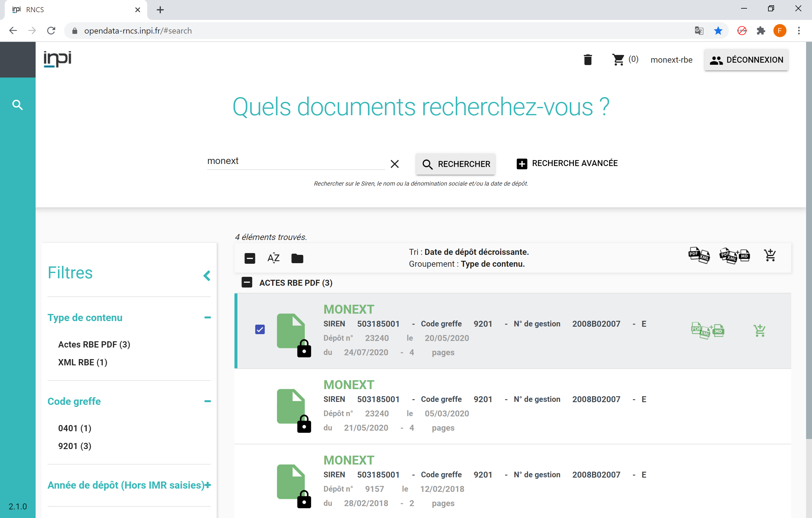The width and height of the screenshot is (812, 518).
Task: Click the A-Z sort icon
Action: [x=273, y=258]
